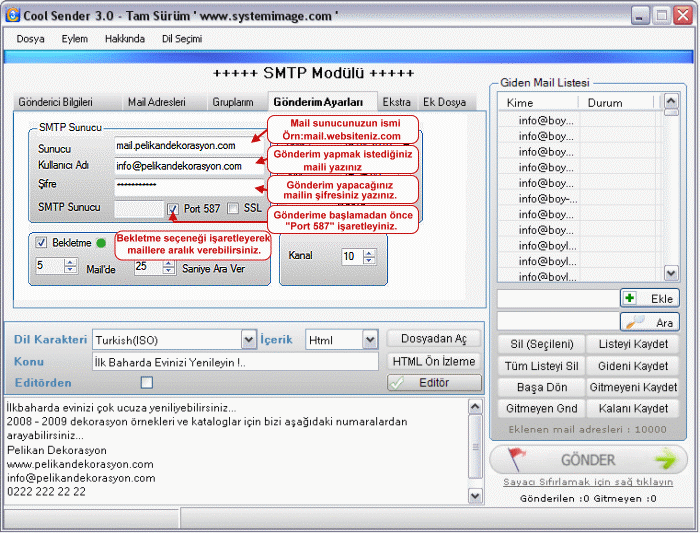
Task: Click the message text 'Pelikan Dekorasyon' line
Action: click(57, 450)
